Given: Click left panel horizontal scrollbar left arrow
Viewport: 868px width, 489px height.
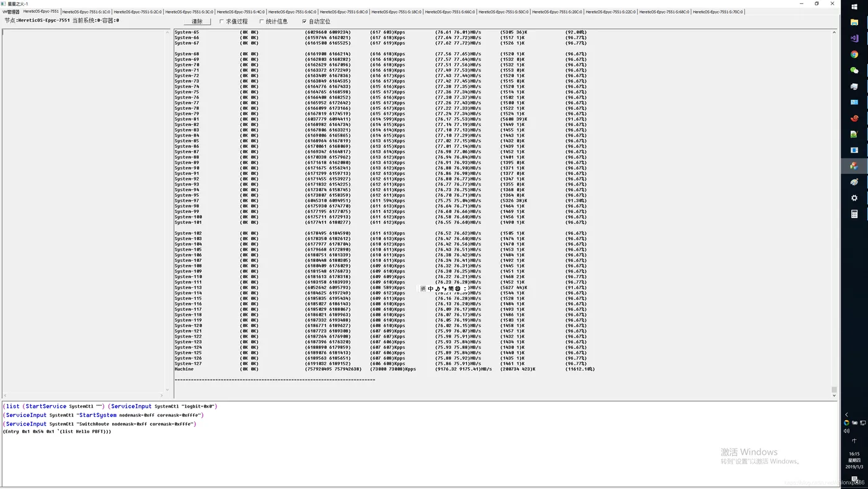Looking at the screenshot, I should tap(5, 395).
